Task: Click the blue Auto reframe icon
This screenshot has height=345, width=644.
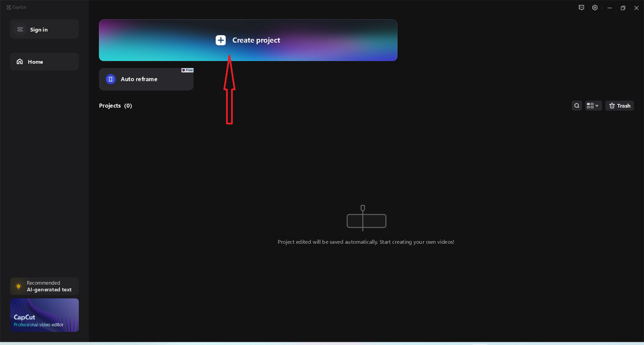Action: pos(111,79)
